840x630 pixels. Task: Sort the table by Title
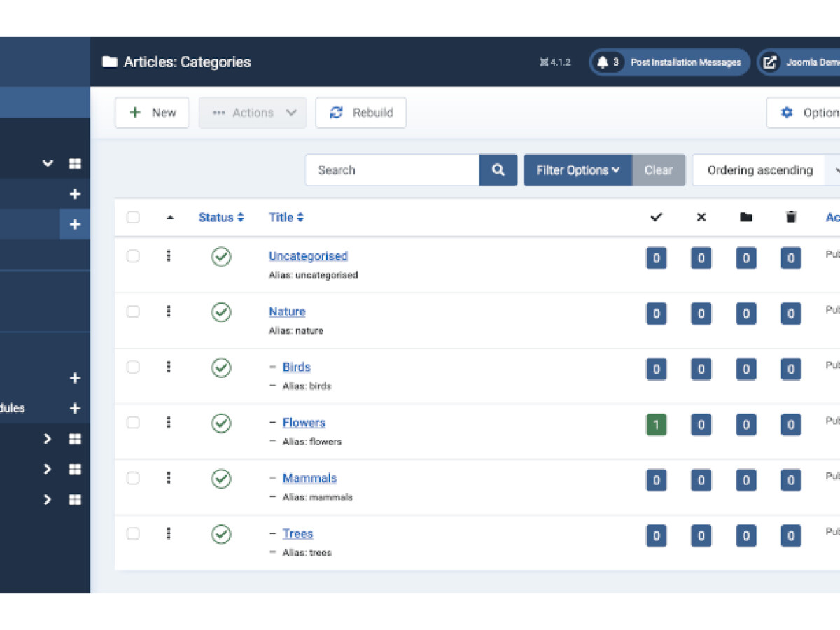(286, 217)
